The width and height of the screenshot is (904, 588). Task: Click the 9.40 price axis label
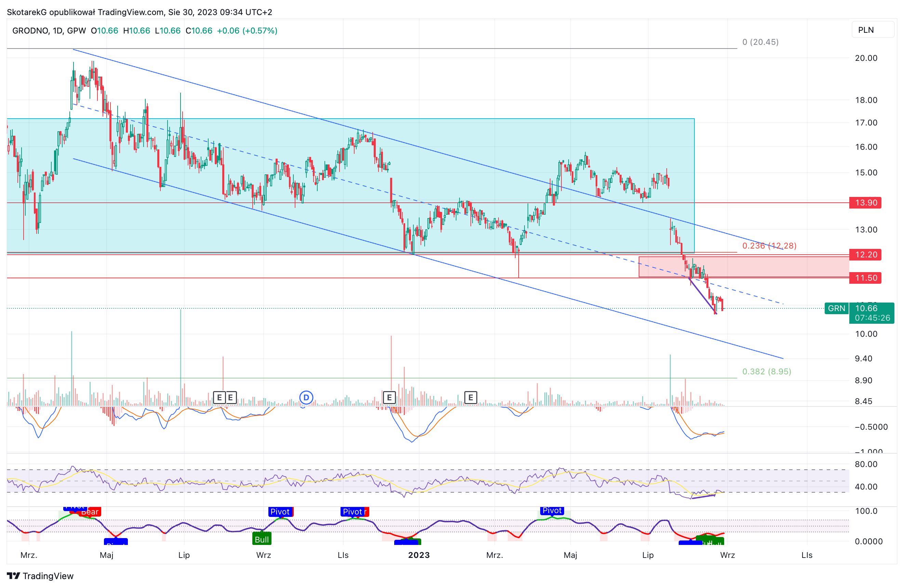pos(863,358)
